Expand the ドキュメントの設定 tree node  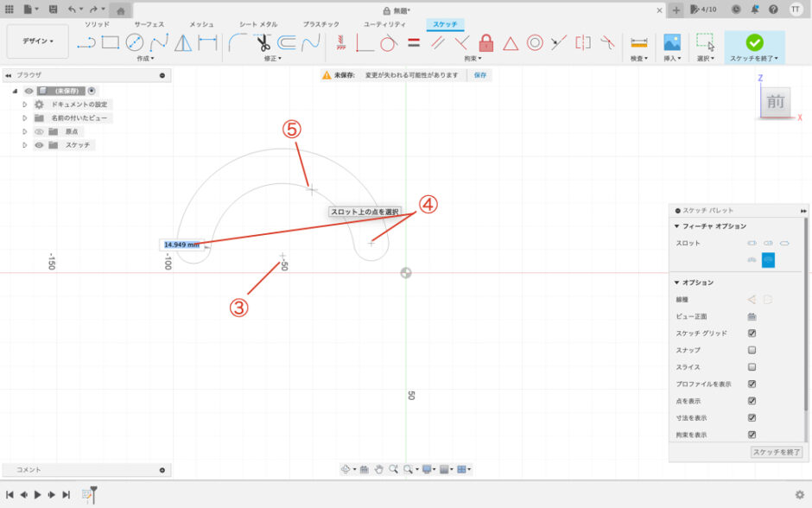coord(25,104)
